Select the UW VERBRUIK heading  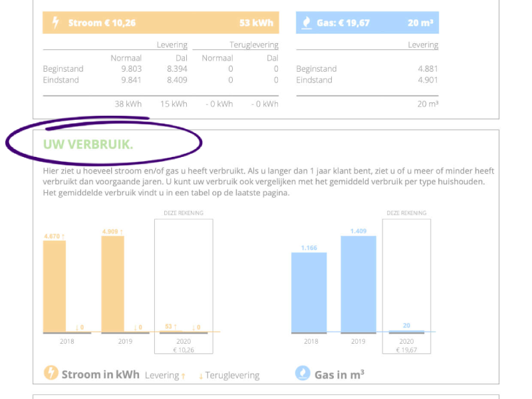(88, 142)
